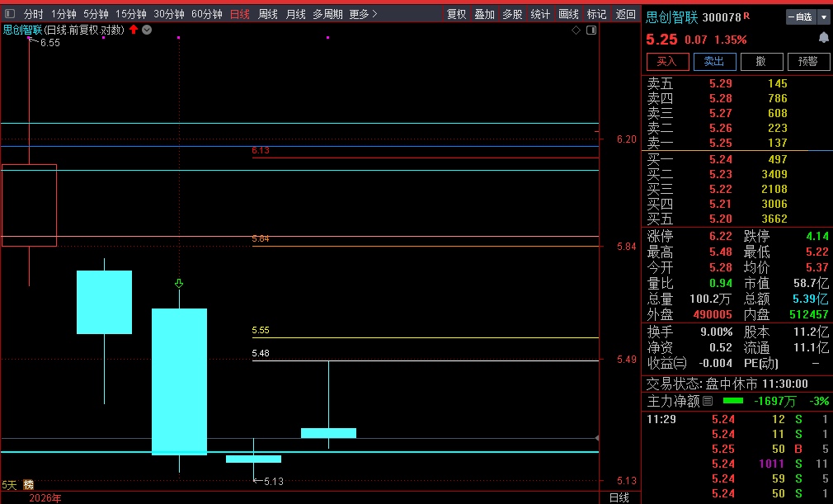
Task: Select the 卖一 price 5.25 row
Action: [737, 144]
